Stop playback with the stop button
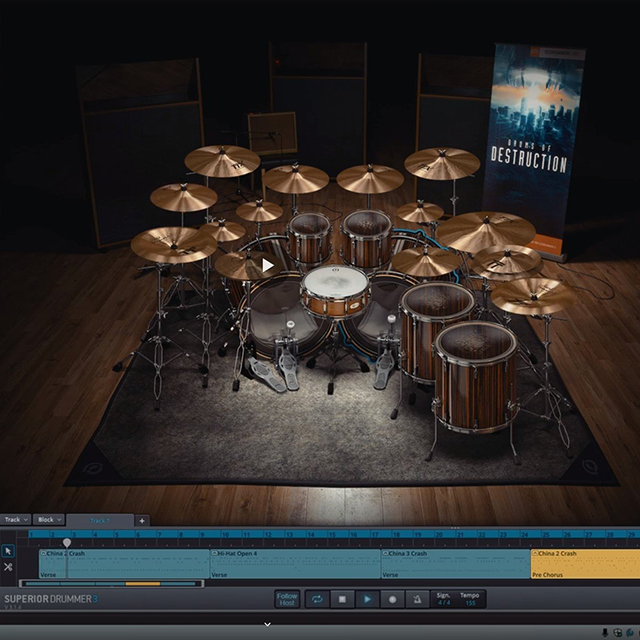 [342, 599]
